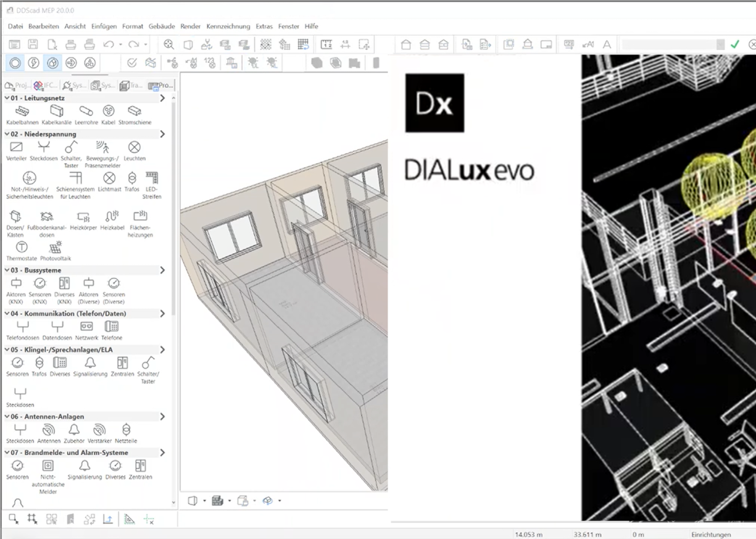The image size is (756, 539).
Task: Insert a Verteiler from Niederspannung
Action: point(16,151)
